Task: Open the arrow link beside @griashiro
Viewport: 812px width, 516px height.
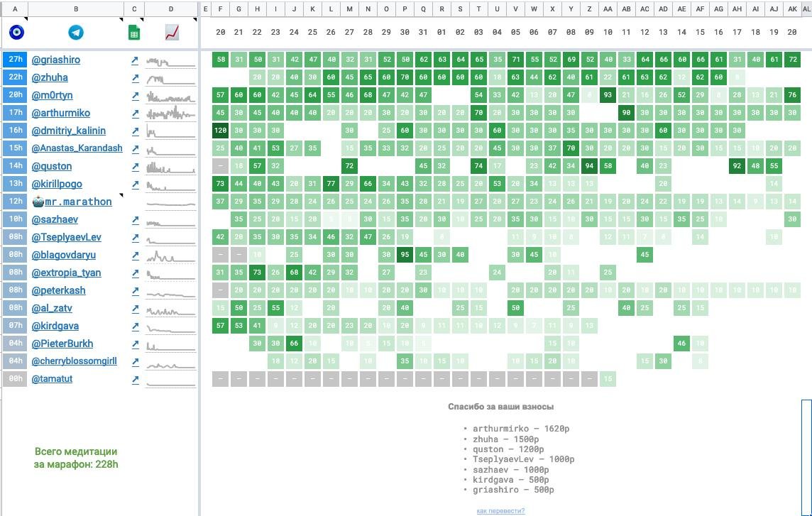Action: [135, 60]
